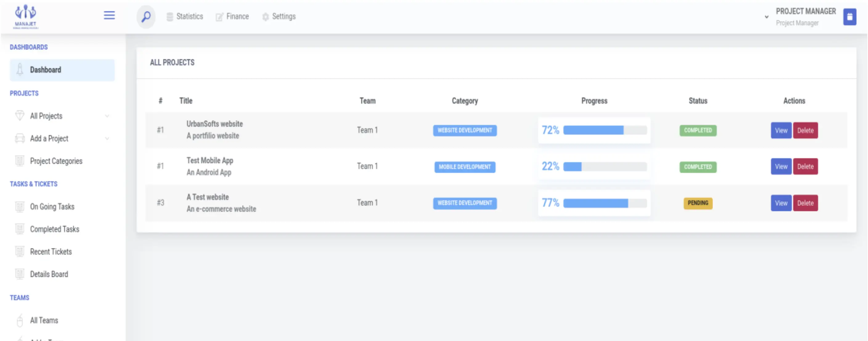
Task: Expand the All Projects chevron
Action: pyautogui.click(x=107, y=116)
